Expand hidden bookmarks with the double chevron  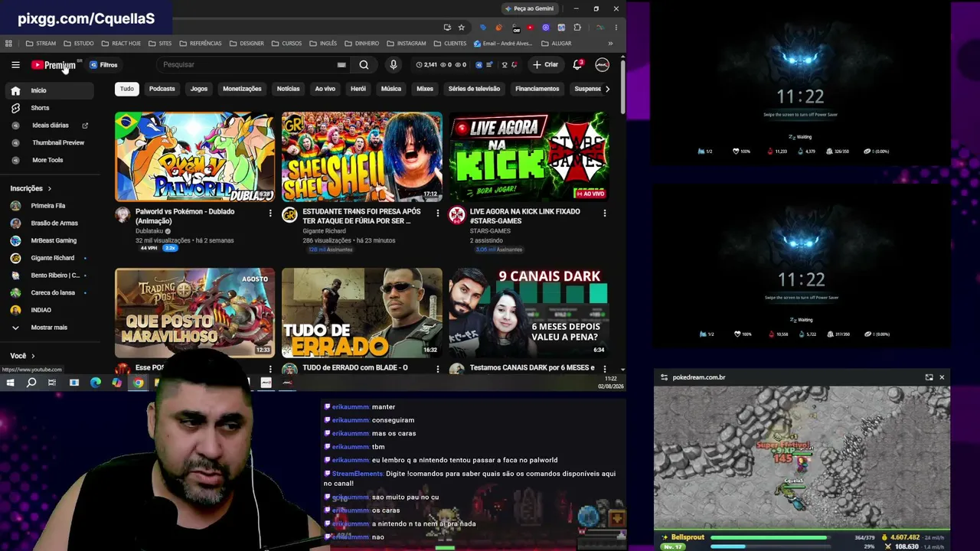[x=610, y=44]
